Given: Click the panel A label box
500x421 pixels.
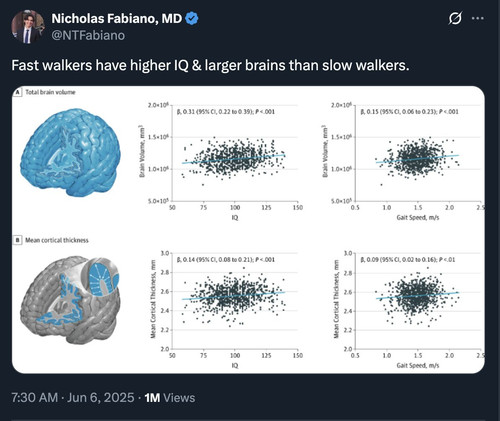Looking at the screenshot, I should [x=17, y=92].
